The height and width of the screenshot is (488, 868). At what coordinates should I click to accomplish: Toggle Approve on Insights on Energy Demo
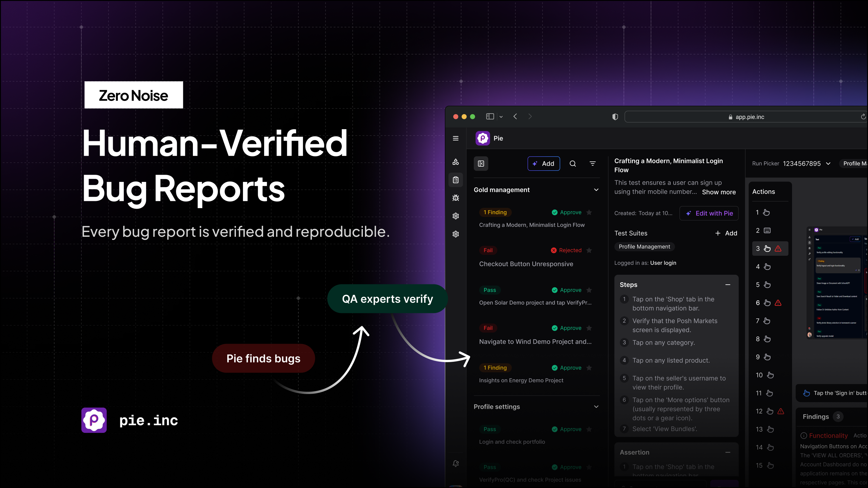coord(567,368)
